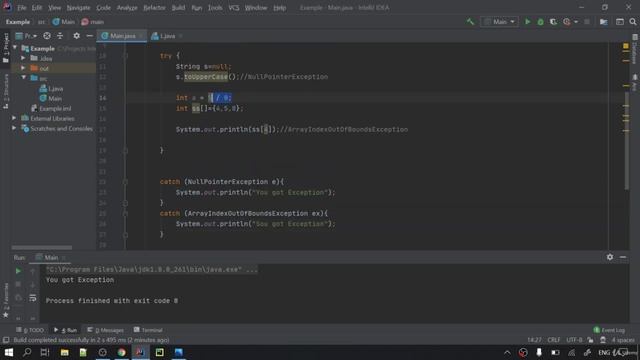Open the Refactor menu
Viewport: 640px width, 360px height.
(x=154, y=8)
